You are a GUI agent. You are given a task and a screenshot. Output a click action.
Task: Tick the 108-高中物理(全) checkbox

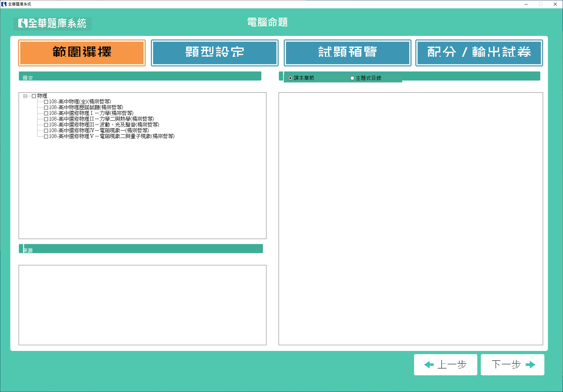pyautogui.click(x=46, y=102)
